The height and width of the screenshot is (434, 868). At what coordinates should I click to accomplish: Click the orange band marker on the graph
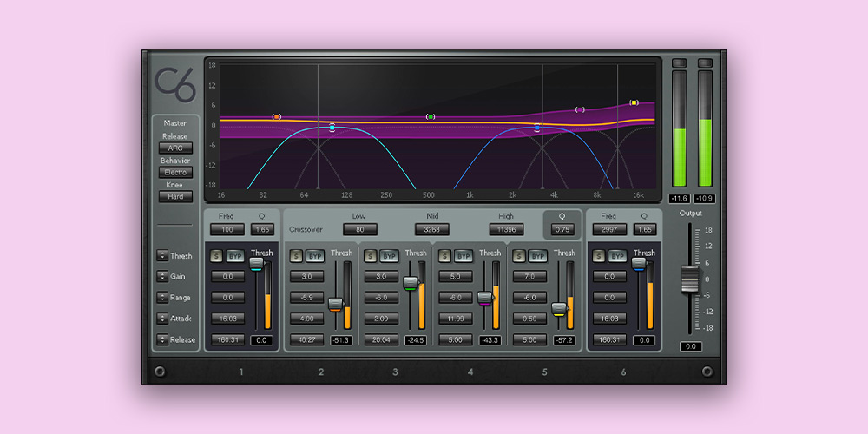coord(277,116)
